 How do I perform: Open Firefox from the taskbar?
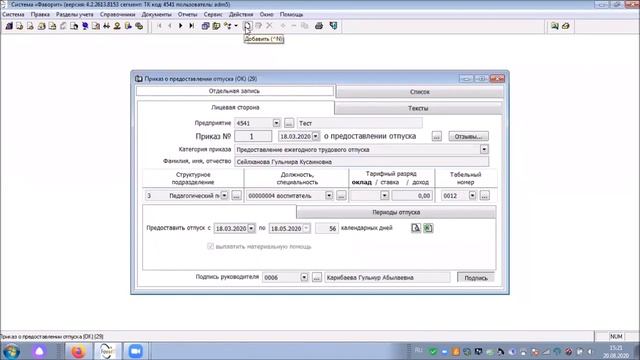pyautogui.click(x=78, y=351)
